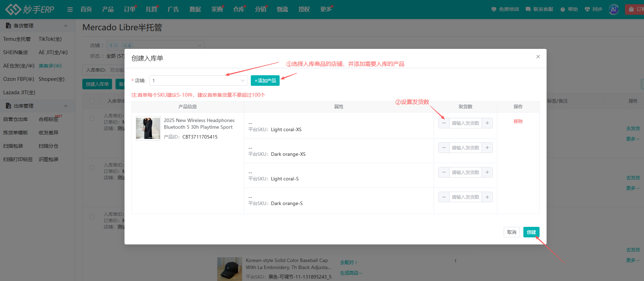Click the +添加产品 button
The image size is (644, 281).
tap(265, 81)
